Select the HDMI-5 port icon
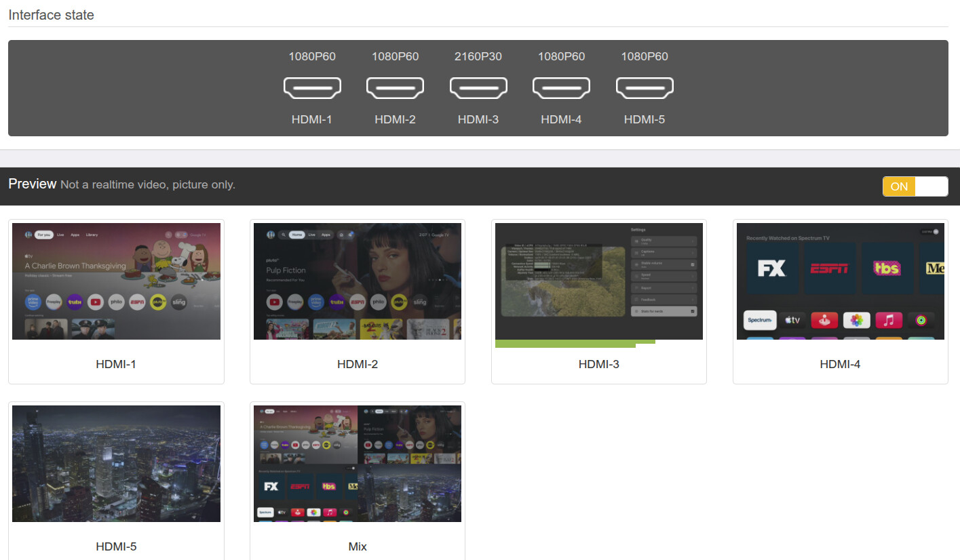This screenshot has width=960, height=560. click(645, 87)
